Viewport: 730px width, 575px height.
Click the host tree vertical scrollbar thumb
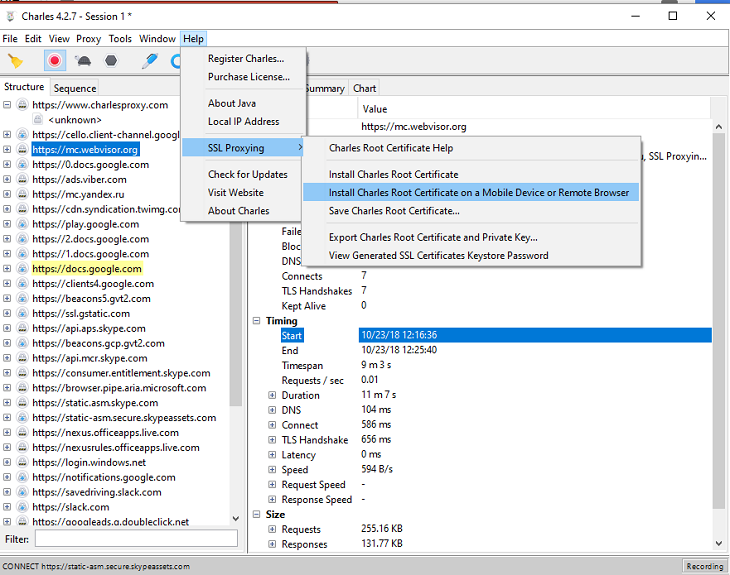coord(236,313)
